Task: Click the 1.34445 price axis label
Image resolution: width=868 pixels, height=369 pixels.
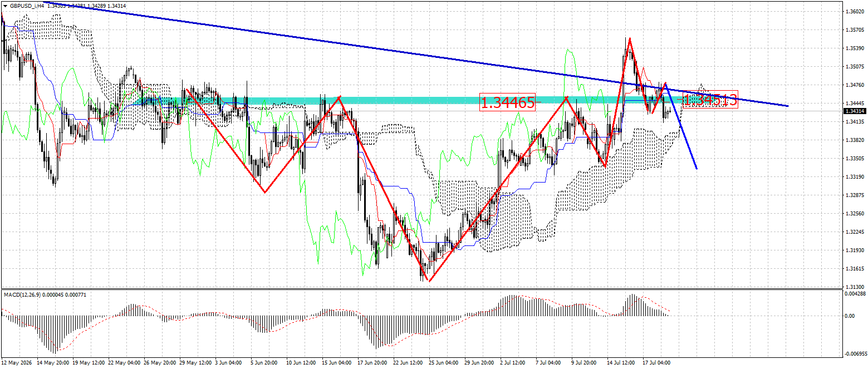Action: point(854,104)
